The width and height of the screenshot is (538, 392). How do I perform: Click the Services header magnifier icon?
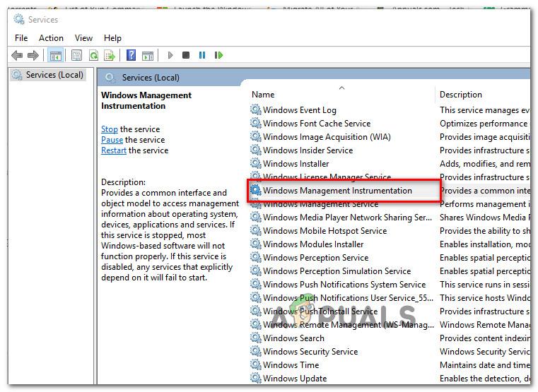(x=110, y=78)
